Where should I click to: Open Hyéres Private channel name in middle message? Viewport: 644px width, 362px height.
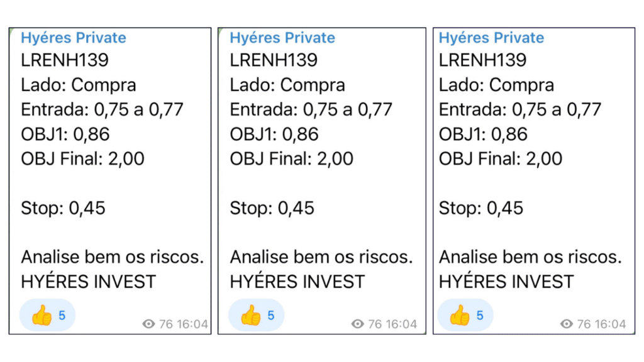pos(282,38)
